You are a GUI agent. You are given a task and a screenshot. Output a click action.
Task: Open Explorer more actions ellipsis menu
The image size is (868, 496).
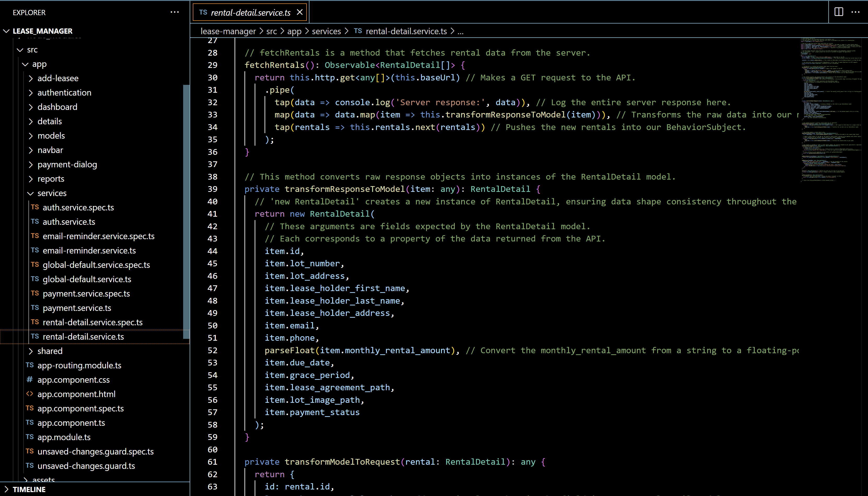(175, 12)
